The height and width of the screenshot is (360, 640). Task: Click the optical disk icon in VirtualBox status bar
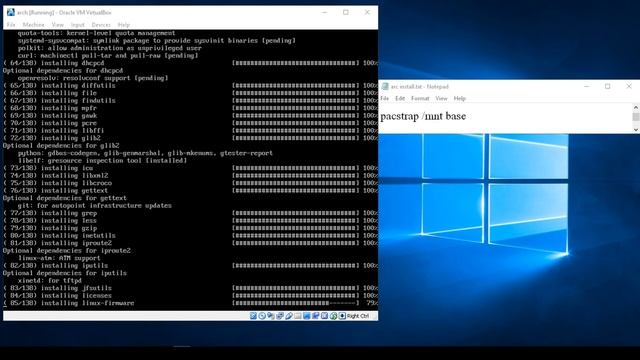(262, 316)
